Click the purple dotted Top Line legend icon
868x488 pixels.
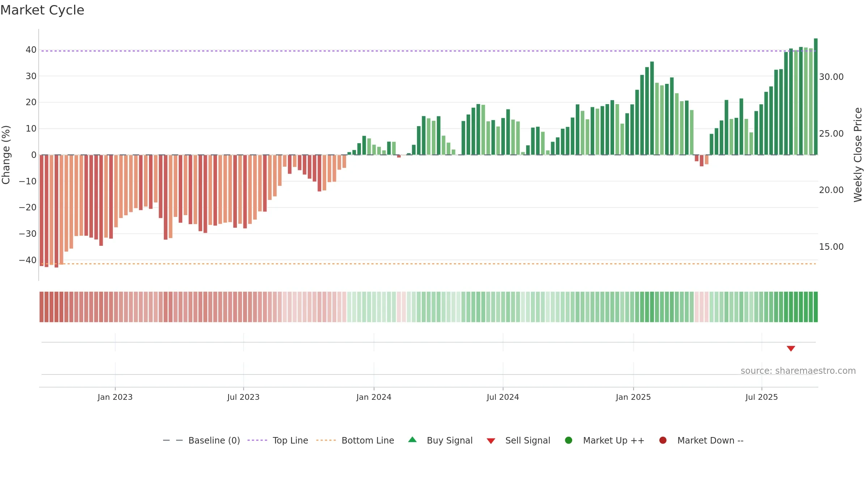pyautogui.click(x=257, y=440)
